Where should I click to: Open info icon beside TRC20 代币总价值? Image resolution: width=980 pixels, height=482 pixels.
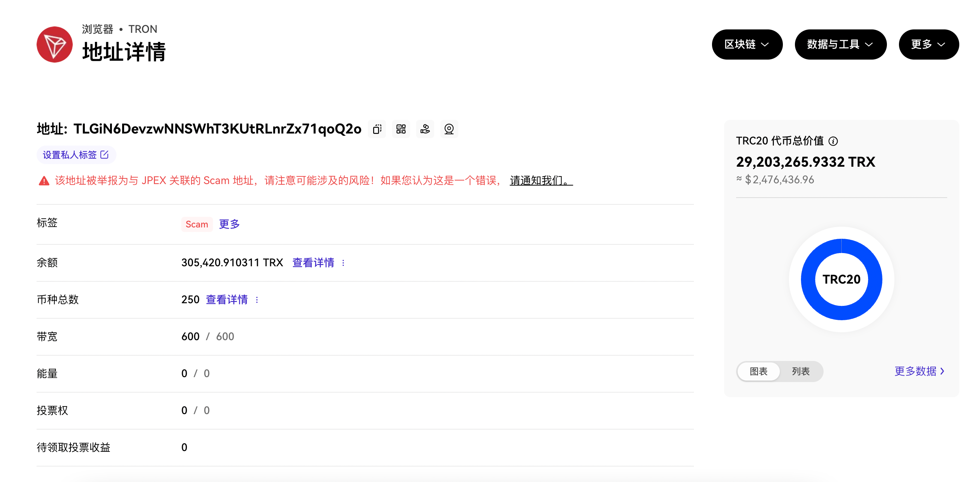pyautogui.click(x=833, y=141)
